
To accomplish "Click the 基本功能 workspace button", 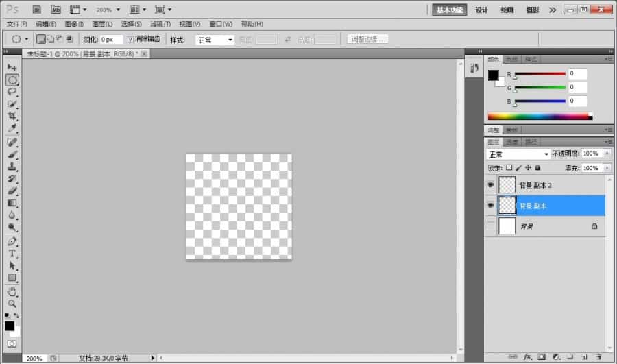I will [x=449, y=10].
